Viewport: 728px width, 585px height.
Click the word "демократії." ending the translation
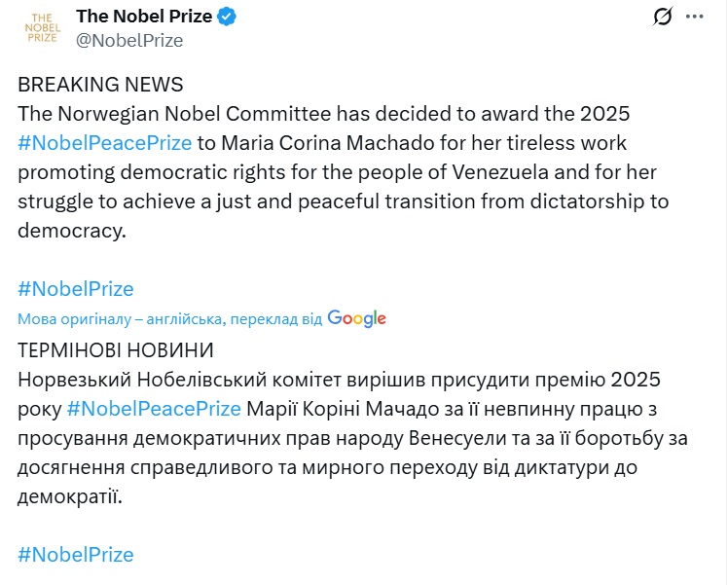click(70, 496)
